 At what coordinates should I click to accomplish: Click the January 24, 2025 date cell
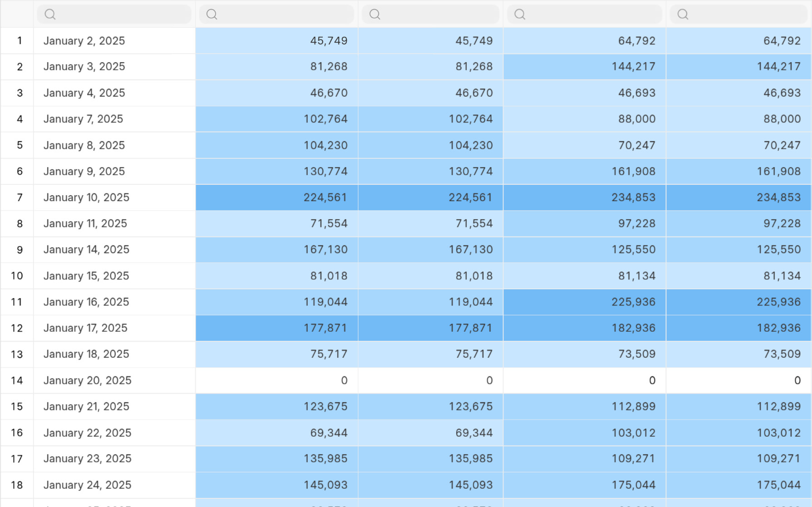[x=114, y=485]
